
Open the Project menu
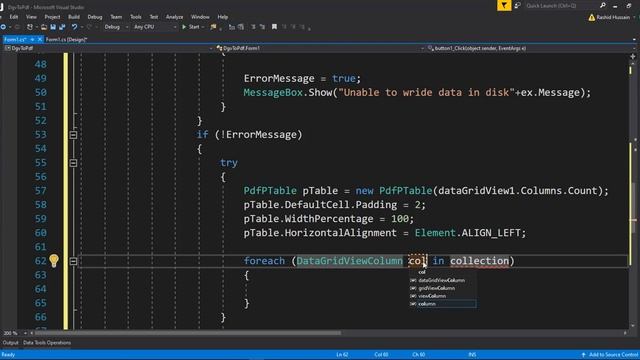pos(52,17)
